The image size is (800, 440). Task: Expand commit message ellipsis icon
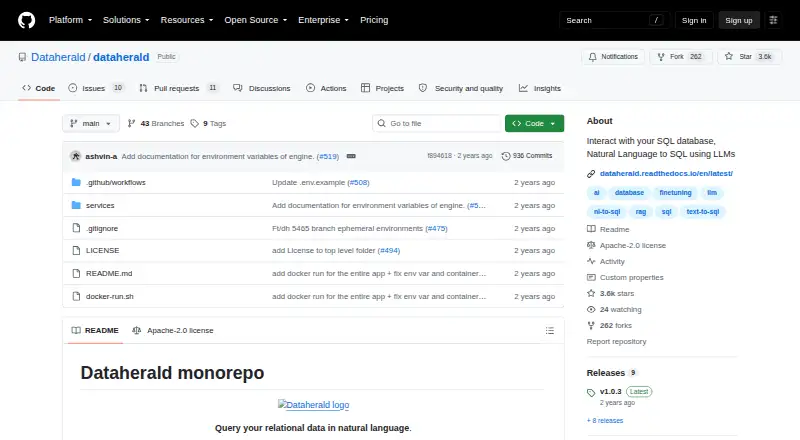click(x=351, y=156)
